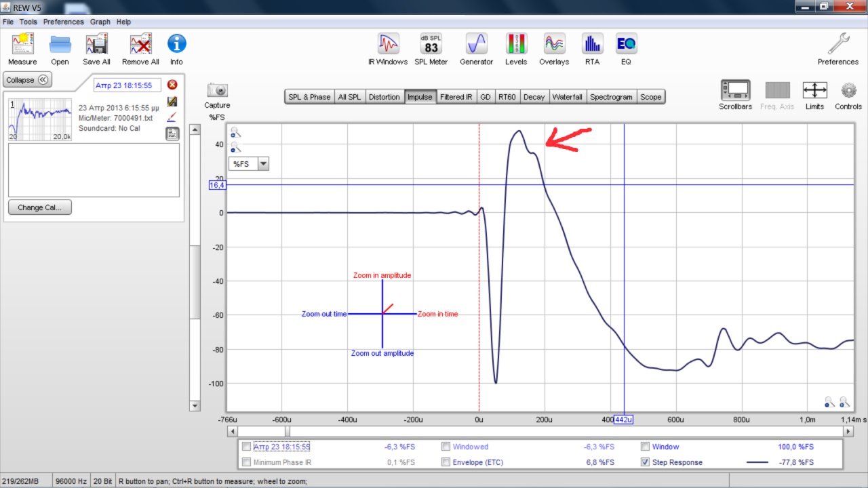Collapse the measurements panel
Screen dimensions: 868x488
click(27, 80)
